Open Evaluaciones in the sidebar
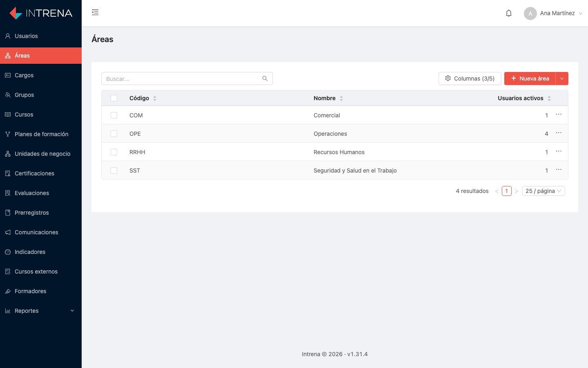The width and height of the screenshot is (588, 368). click(x=41, y=193)
